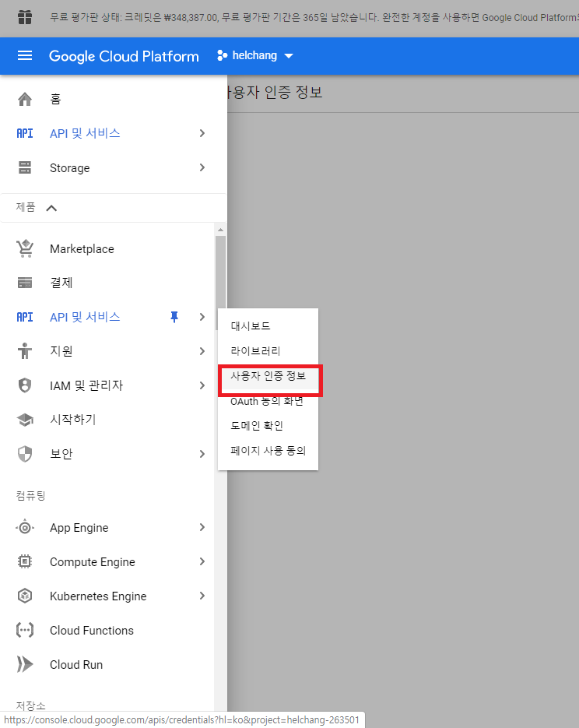Select 라이브러리 in the submenu
Viewport: 579px width, 728px height.
click(255, 351)
